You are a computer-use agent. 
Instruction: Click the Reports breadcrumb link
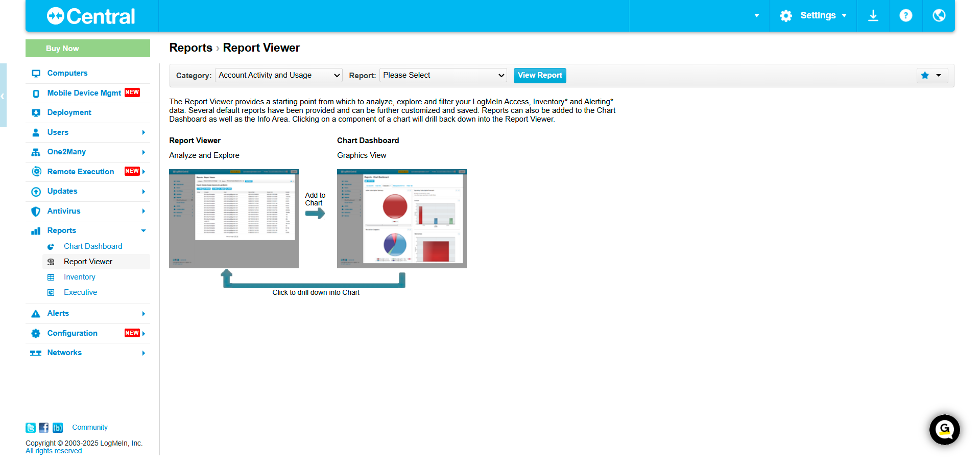coord(191,48)
